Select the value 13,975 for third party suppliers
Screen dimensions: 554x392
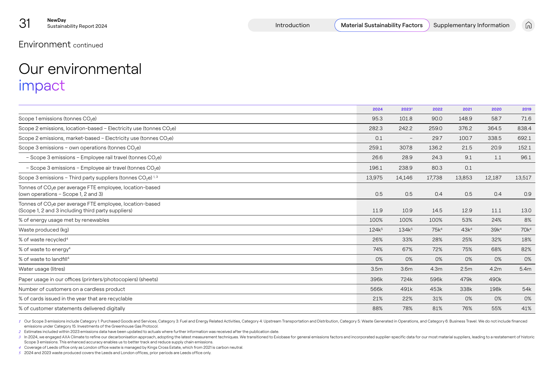tap(374, 178)
